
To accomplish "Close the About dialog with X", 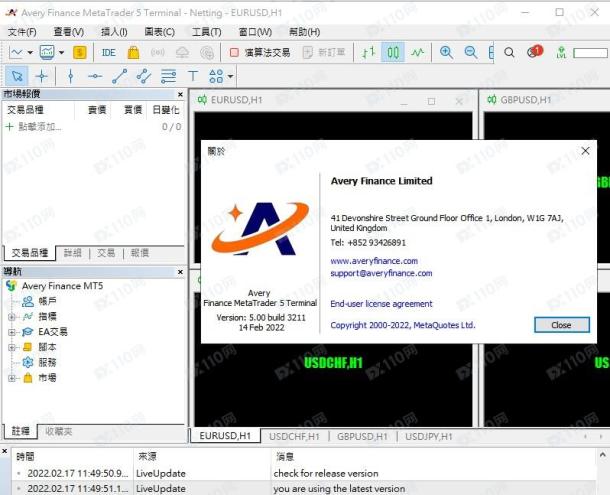I will pos(585,151).
